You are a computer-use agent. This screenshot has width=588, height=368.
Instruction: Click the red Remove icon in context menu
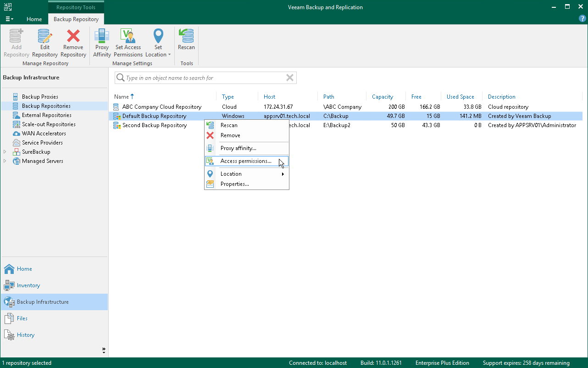(x=210, y=135)
